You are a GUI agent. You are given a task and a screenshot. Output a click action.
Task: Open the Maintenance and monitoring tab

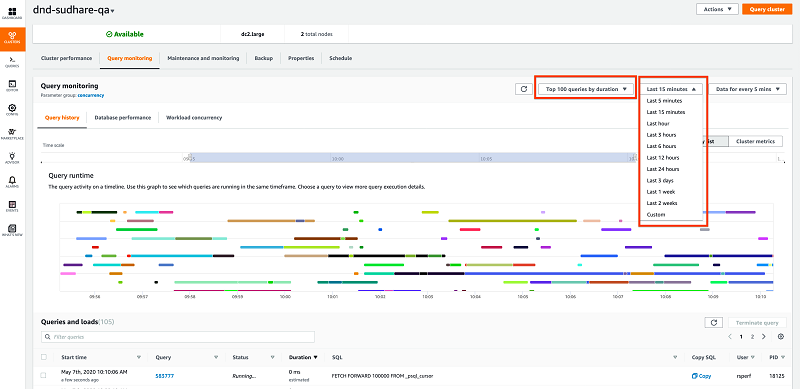click(x=203, y=58)
